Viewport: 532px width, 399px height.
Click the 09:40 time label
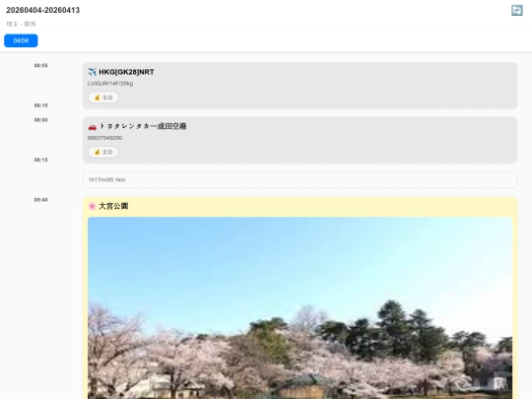point(40,200)
